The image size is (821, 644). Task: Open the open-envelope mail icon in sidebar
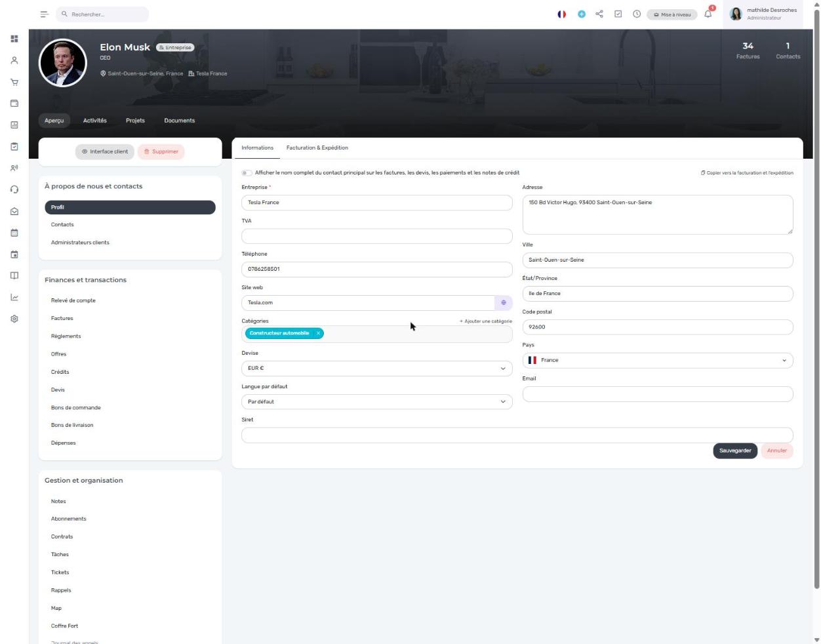[x=14, y=211]
